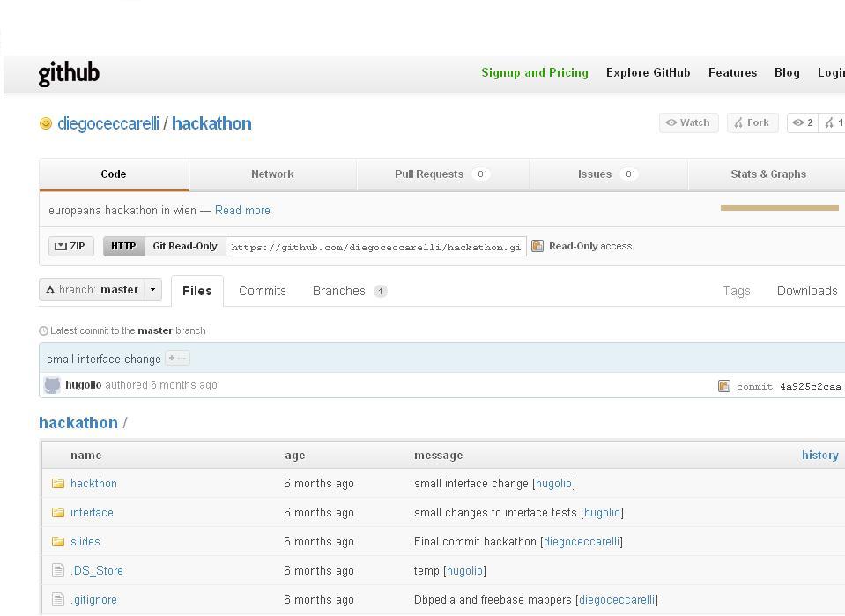Fork the hackathon repository
This screenshot has height=616, width=845.
tap(752, 122)
